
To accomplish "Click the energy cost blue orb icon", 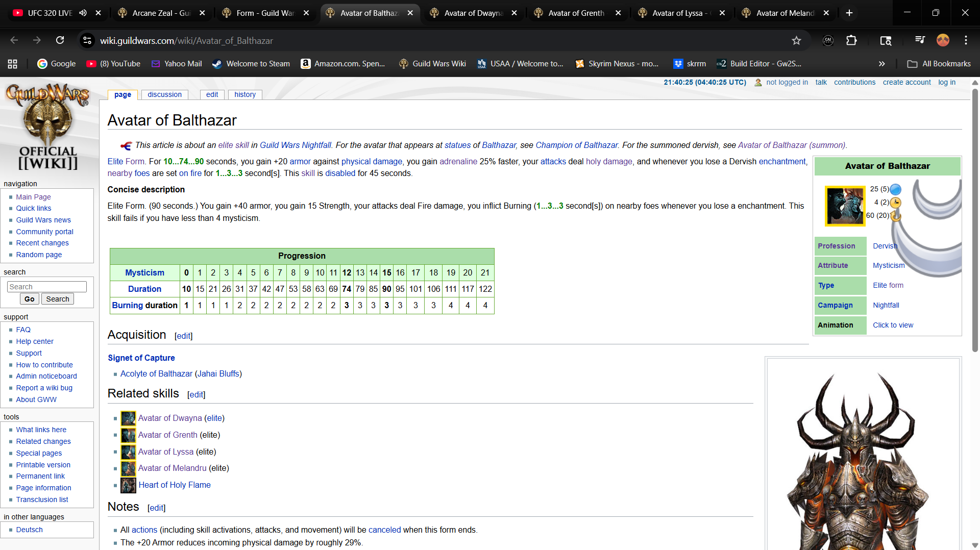I will click(895, 189).
